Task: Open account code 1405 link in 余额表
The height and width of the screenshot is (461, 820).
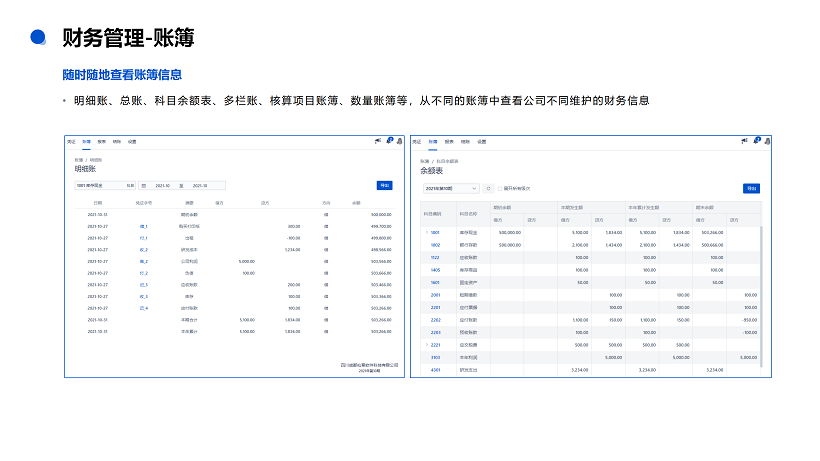Action: 435,270
